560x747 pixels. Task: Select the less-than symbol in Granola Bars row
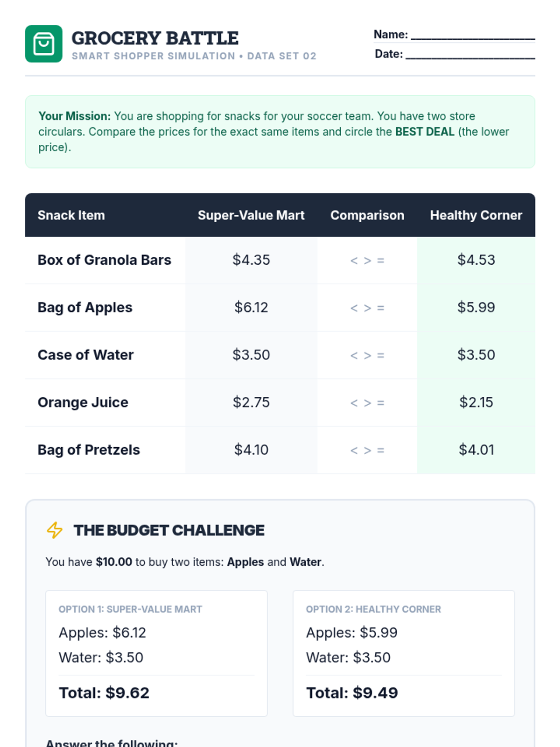coord(354,261)
